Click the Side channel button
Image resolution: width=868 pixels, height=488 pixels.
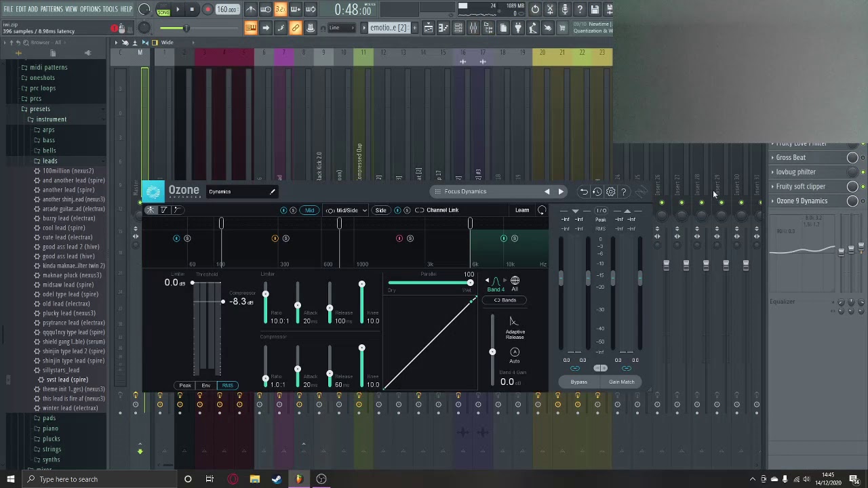380,210
